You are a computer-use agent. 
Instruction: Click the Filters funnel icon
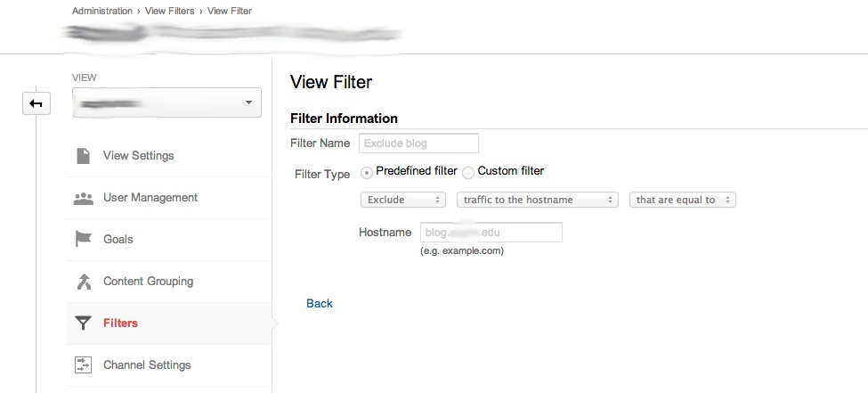click(x=83, y=323)
